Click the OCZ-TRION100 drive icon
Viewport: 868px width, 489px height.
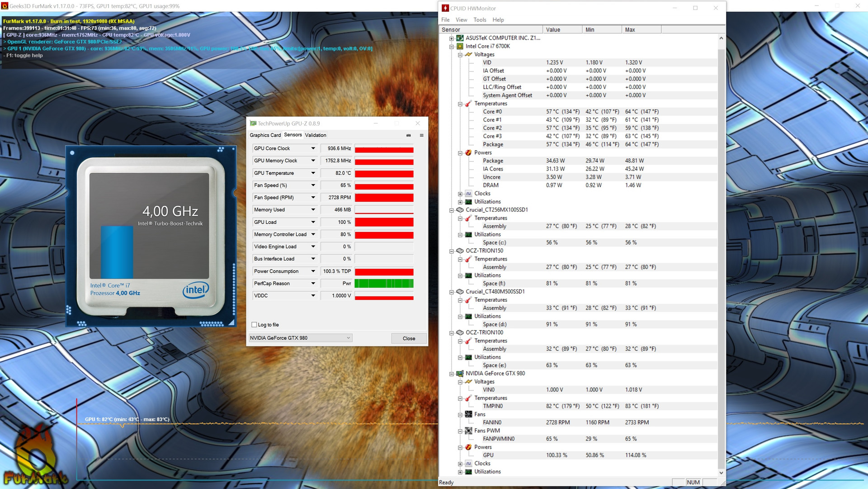(460, 332)
